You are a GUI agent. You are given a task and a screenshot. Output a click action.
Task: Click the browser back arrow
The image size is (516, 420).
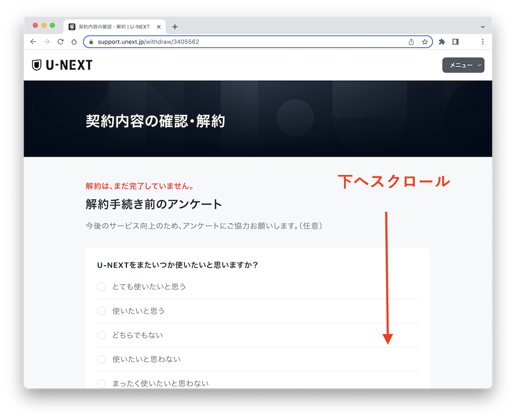click(33, 42)
